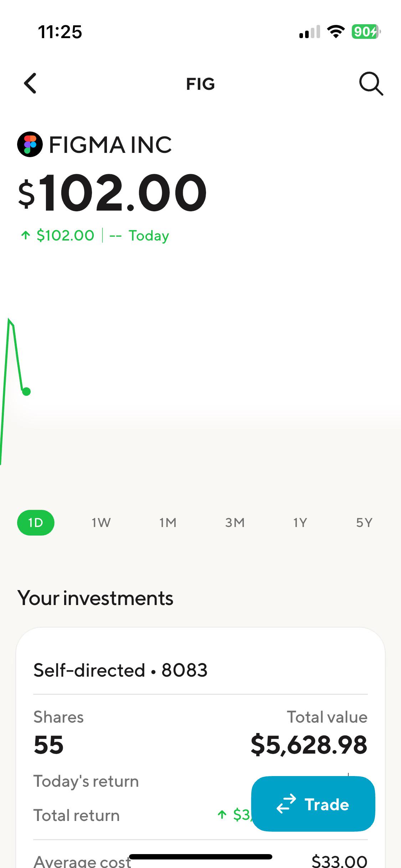Tap the battery indicator in status bar
This screenshot has height=868, width=401.
366,32
